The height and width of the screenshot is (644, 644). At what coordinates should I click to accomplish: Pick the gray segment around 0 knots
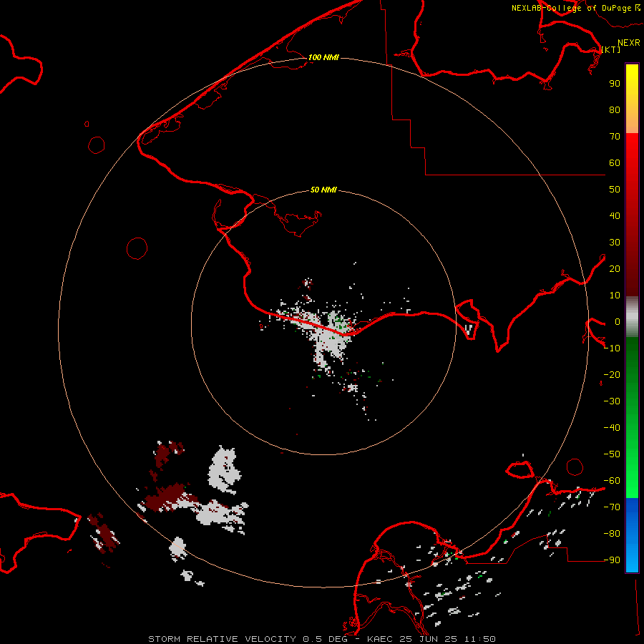coord(632,317)
